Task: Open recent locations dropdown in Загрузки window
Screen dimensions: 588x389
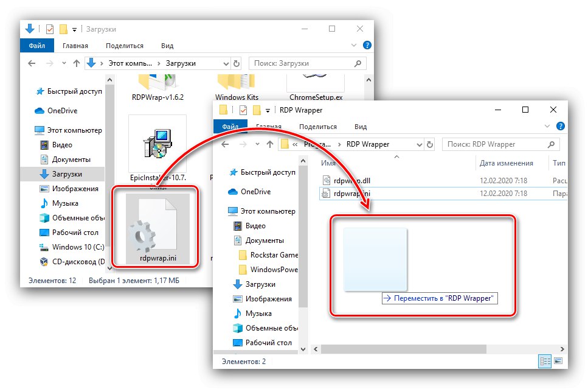Action: point(64,63)
